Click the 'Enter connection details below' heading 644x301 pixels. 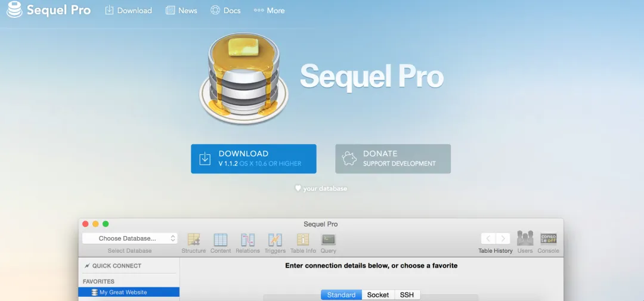(371, 266)
